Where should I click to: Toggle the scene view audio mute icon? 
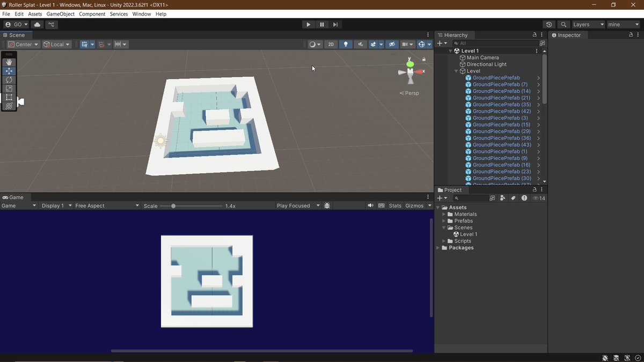click(x=361, y=44)
